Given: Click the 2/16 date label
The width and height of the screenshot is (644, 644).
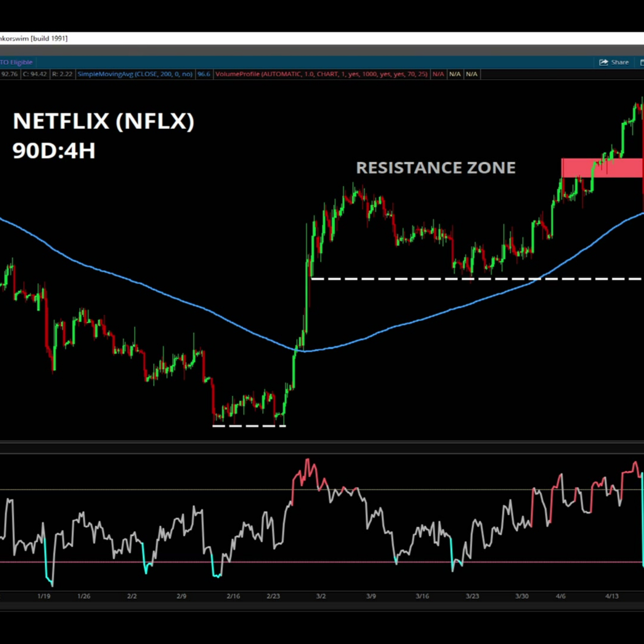Looking at the screenshot, I should [x=233, y=596].
